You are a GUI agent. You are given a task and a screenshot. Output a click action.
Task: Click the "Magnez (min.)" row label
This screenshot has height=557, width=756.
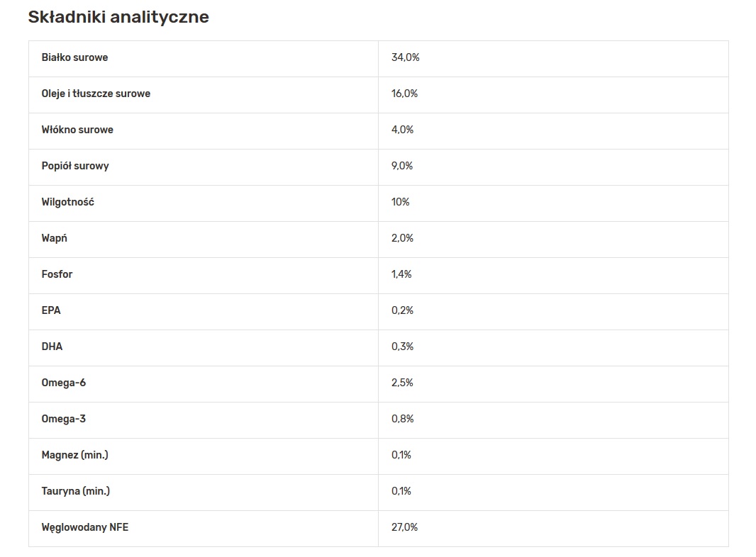(74, 455)
